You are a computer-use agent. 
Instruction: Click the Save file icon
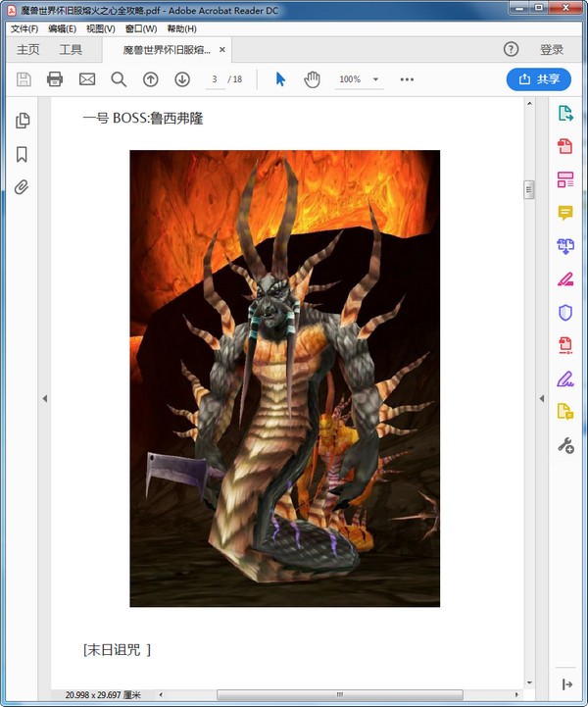[24, 79]
